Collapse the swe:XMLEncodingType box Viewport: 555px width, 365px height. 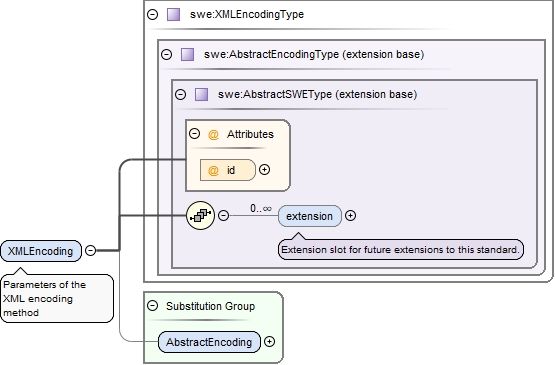coord(153,15)
